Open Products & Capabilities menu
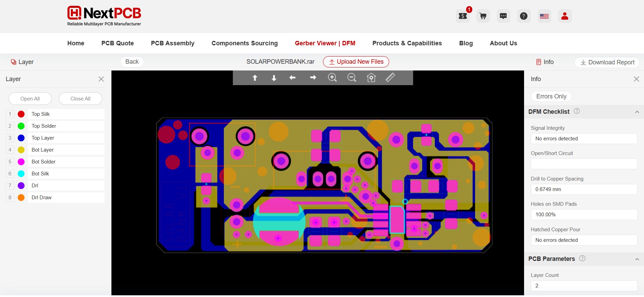The image size is (644, 297). [407, 43]
